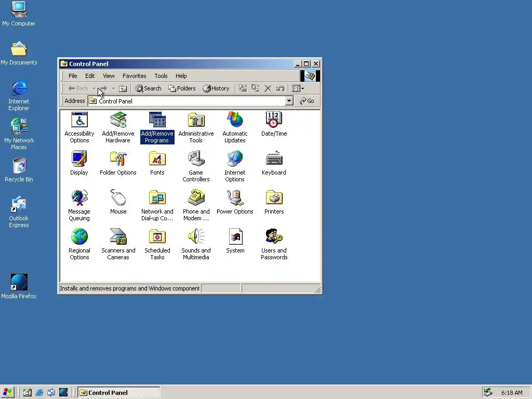This screenshot has height=399, width=532.
Task: Open Accessibility Options applet
Action: coord(79,128)
